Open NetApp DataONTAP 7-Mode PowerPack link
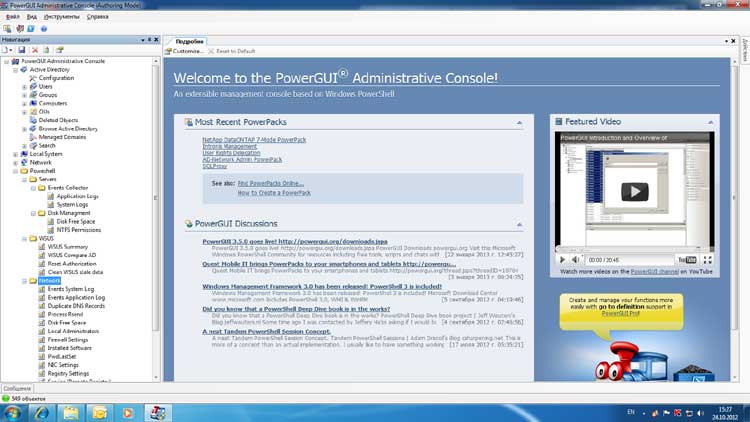Image resolution: width=750 pixels, height=422 pixels. pyautogui.click(x=254, y=140)
